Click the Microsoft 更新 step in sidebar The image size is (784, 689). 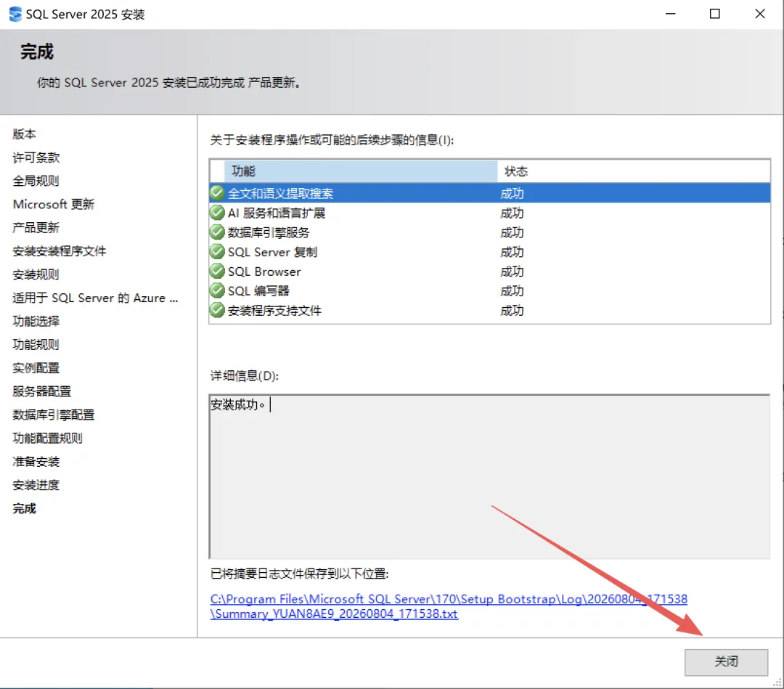[x=54, y=204]
